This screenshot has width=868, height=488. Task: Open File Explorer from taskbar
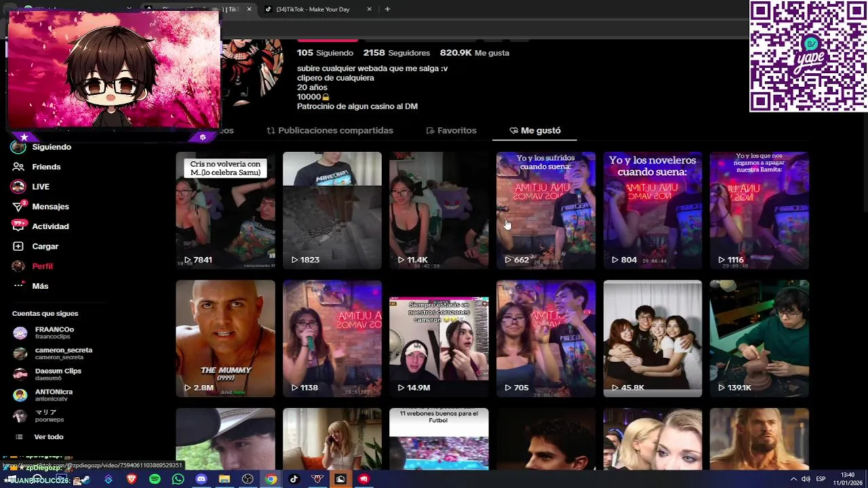(x=224, y=479)
